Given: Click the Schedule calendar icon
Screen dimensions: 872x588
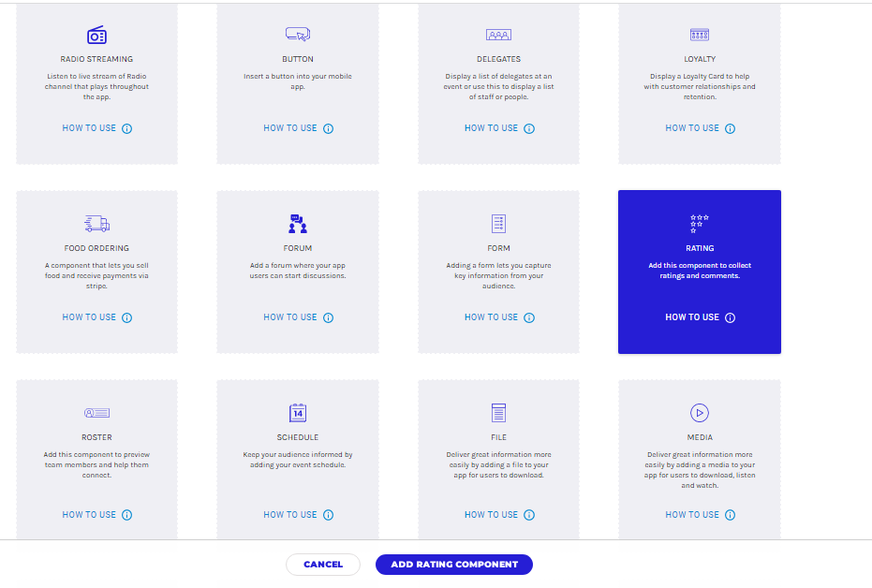Looking at the screenshot, I should click(x=298, y=413).
